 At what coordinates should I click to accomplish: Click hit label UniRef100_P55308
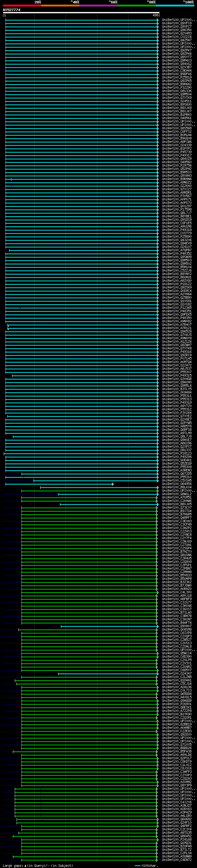pyautogui.click(x=177, y=467)
